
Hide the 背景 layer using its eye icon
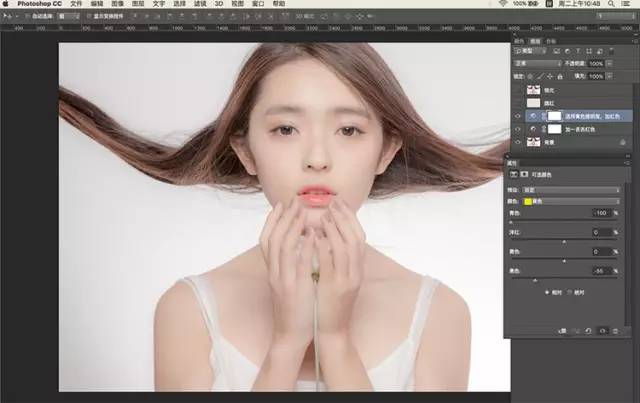(517, 143)
